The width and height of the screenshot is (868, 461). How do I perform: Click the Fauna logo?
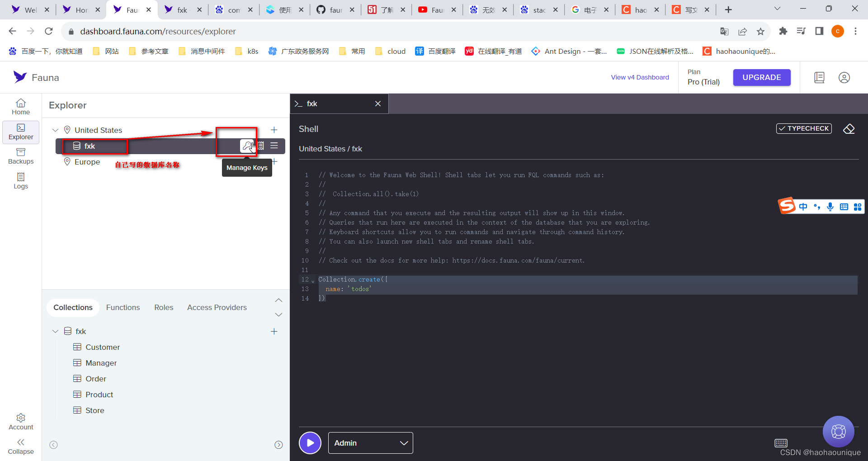pos(36,77)
